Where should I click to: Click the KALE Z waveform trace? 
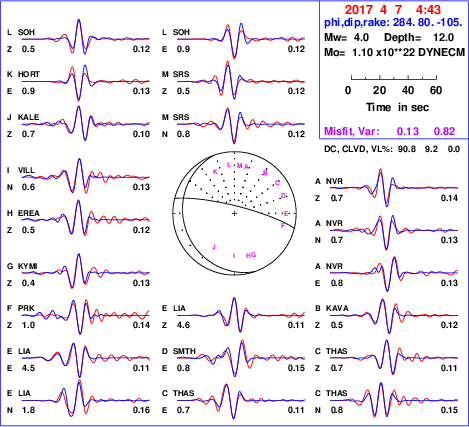[x=86, y=124]
